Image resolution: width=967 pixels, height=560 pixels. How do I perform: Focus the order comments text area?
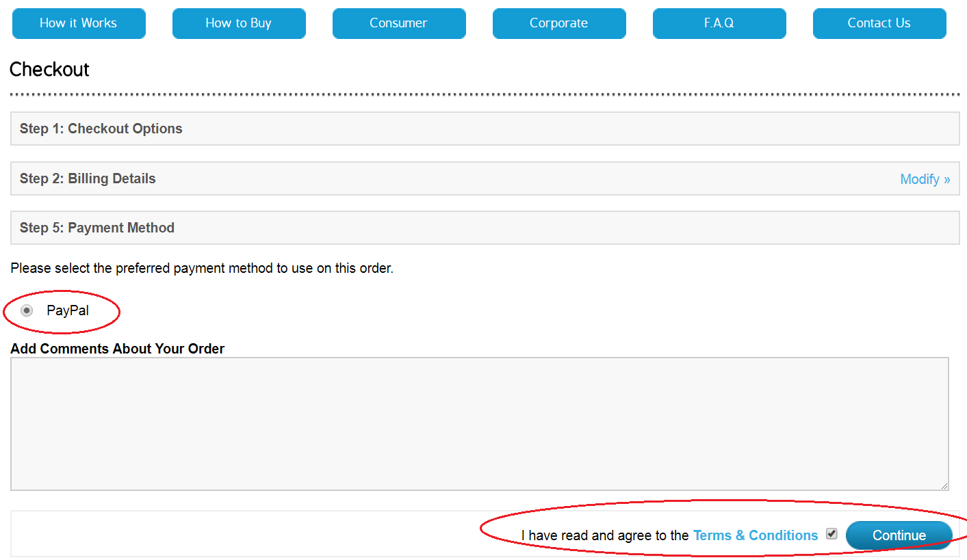pos(480,423)
